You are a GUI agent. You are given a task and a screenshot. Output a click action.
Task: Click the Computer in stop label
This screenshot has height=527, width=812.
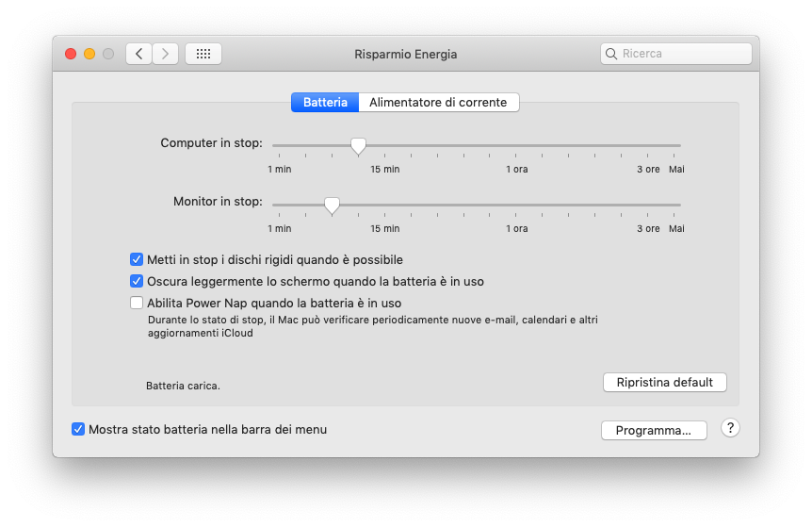[x=211, y=143]
